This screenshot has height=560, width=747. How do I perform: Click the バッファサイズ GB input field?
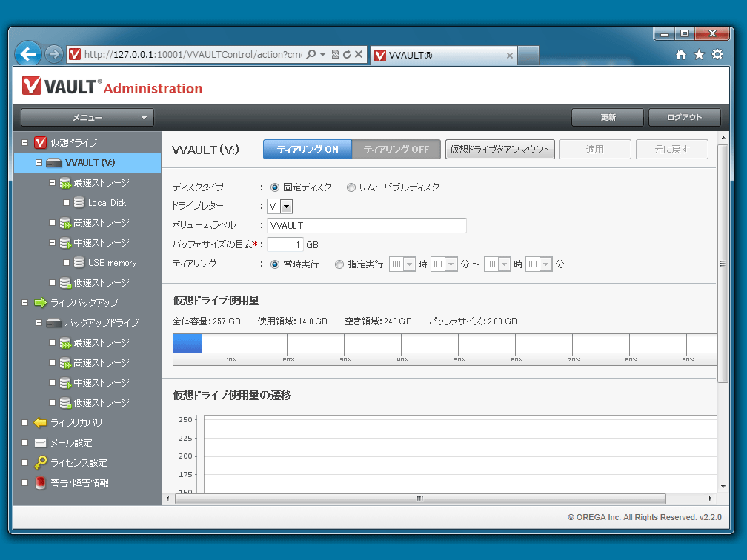coord(285,244)
